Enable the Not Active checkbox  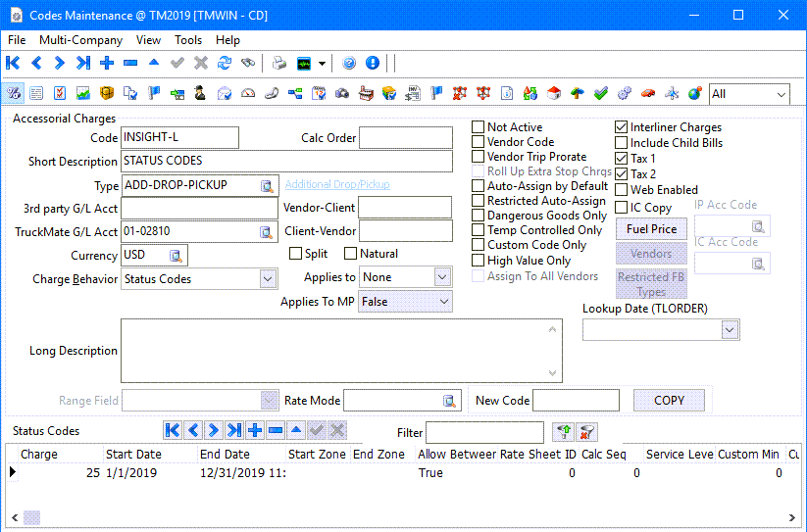[x=479, y=127]
